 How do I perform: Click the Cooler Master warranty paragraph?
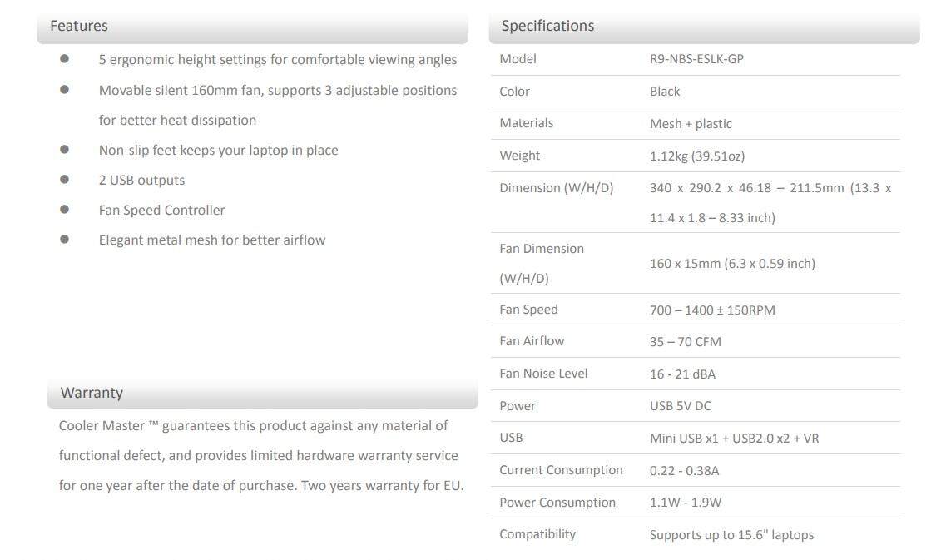[x=260, y=456]
